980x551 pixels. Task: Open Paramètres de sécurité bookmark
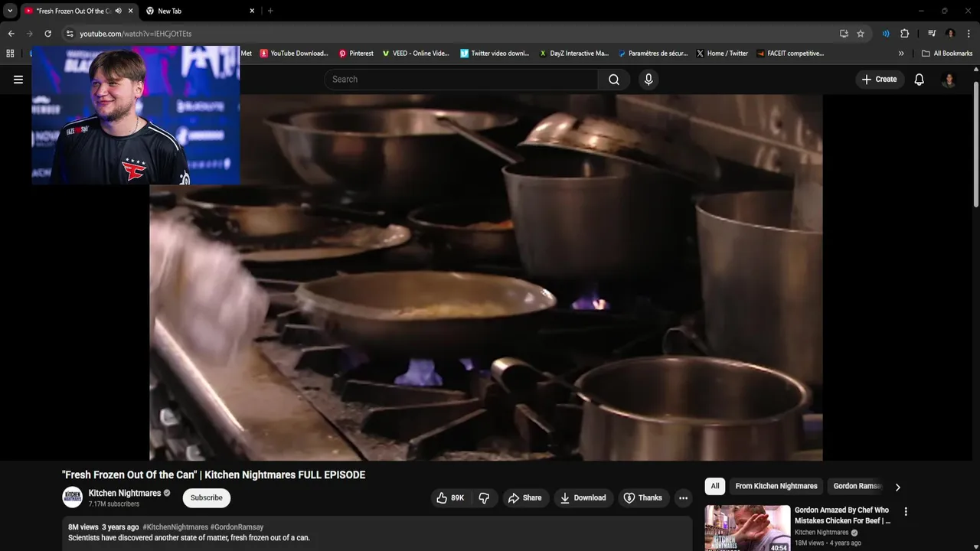[653, 54]
